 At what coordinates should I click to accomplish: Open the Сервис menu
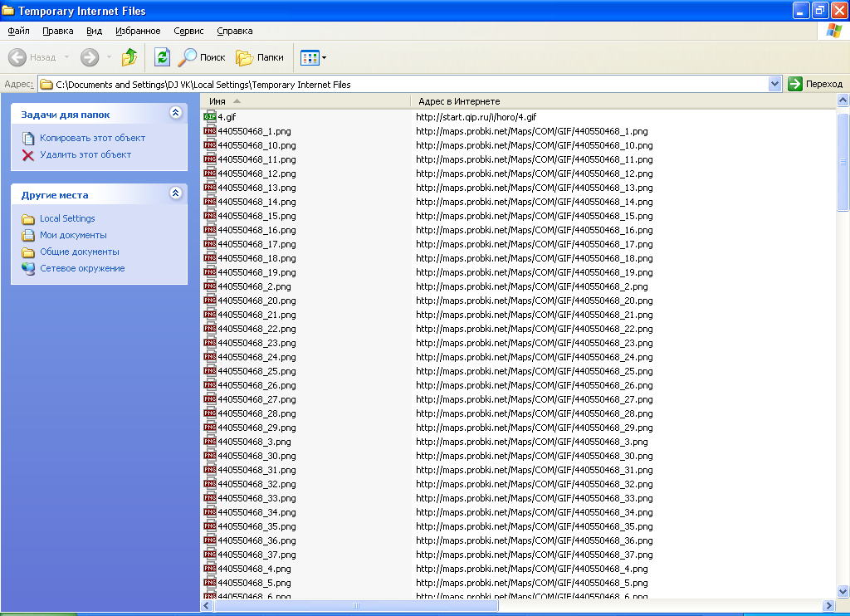(x=188, y=31)
